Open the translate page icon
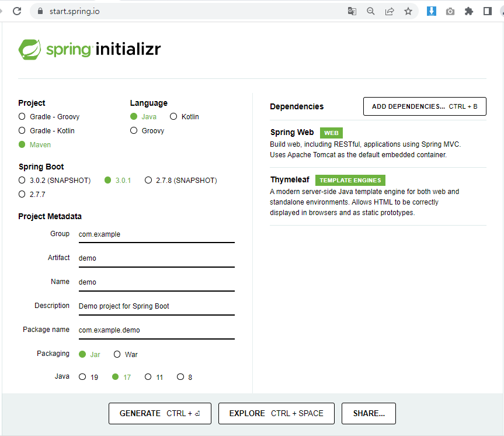 (x=352, y=11)
